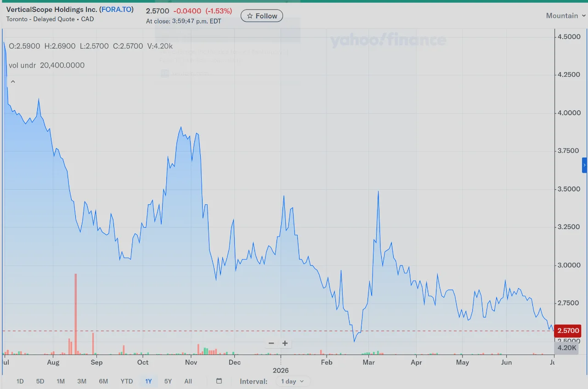This screenshot has height=389, width=588.
Task: Show the 5Y range
Action: (168, 381)
